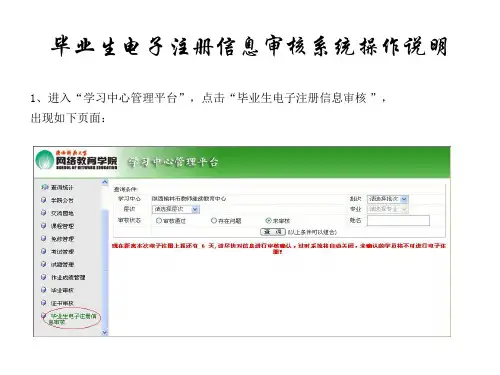Viewport: 500px width, 375px height.
Task: Select the 未审核 radio button
Action: [268, 220]
